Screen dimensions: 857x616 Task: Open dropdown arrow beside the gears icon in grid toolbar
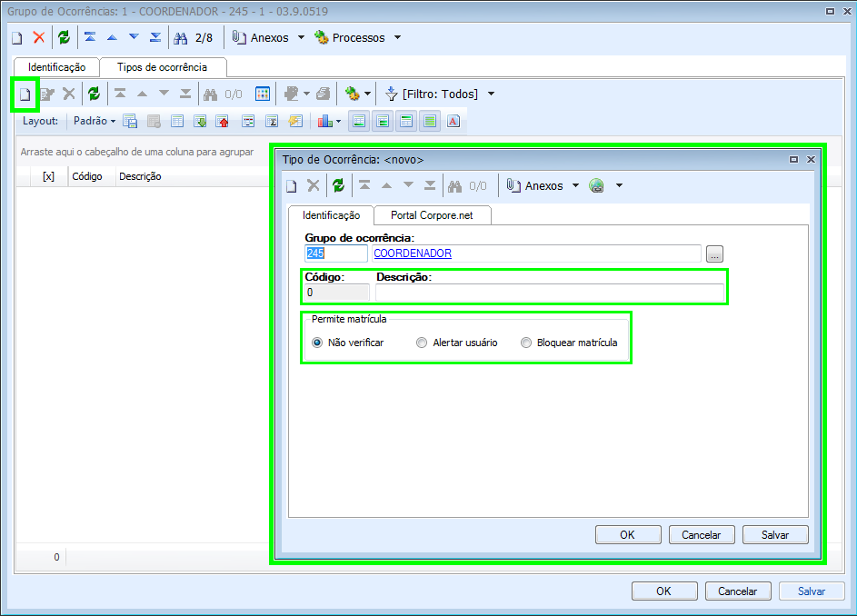pyautogui.click(x=367, y=94)
